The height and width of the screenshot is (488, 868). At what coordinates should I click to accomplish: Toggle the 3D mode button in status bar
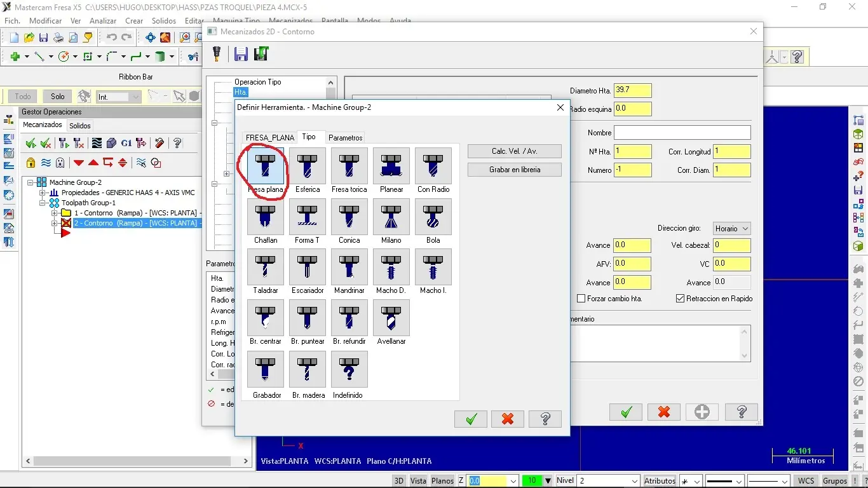point(398,481)
